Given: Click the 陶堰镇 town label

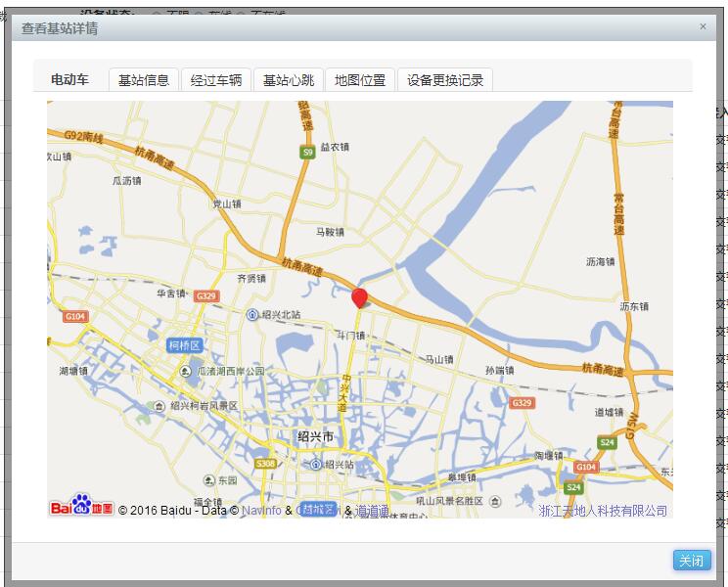Looking at the screenshot, I should 549,456.
